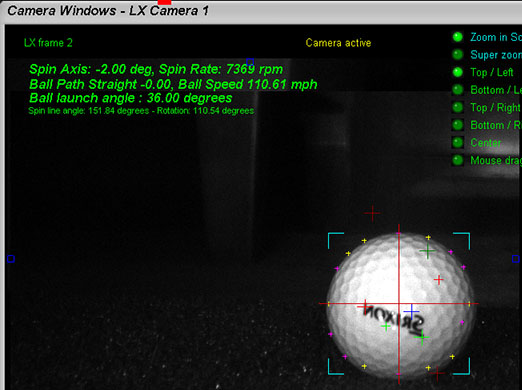Select the Top / Left radio light
Viewport: 522px width, 390px height.
(458, 72)
